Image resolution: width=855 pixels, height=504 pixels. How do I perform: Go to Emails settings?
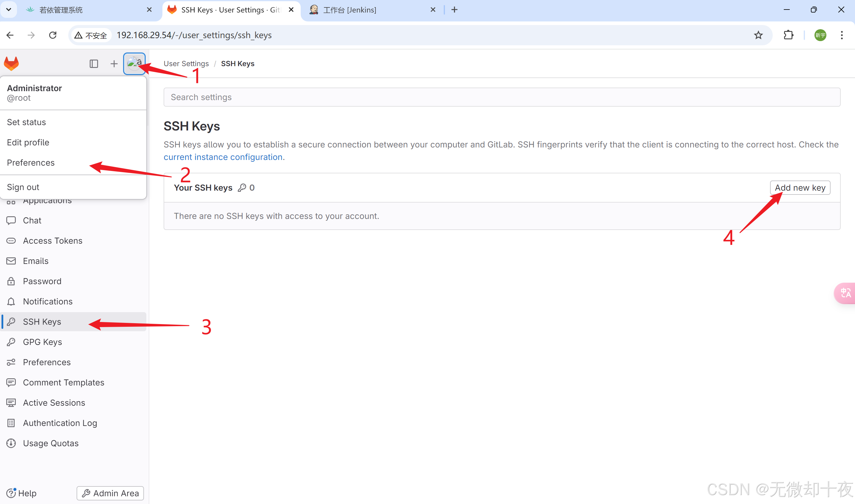pos(36,261)
